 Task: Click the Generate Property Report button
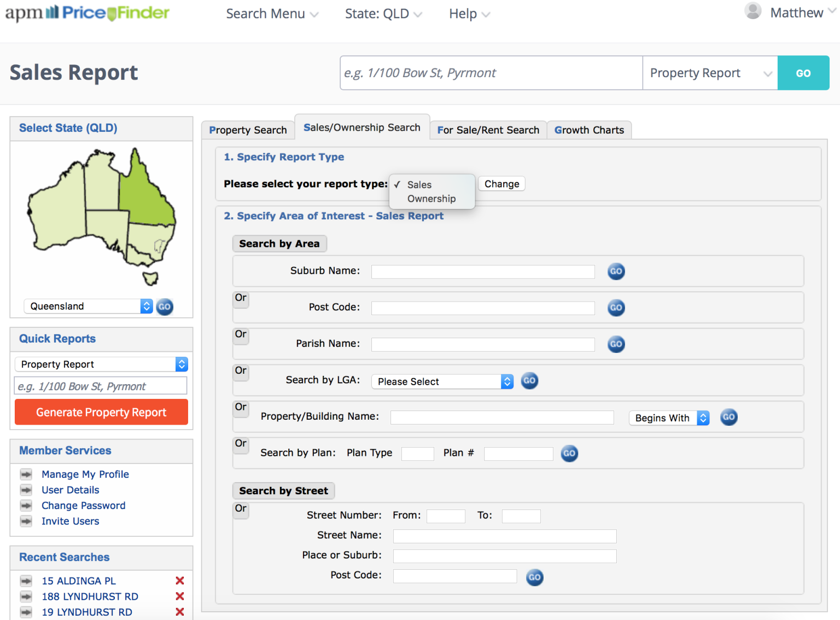(x=101, y=412)
